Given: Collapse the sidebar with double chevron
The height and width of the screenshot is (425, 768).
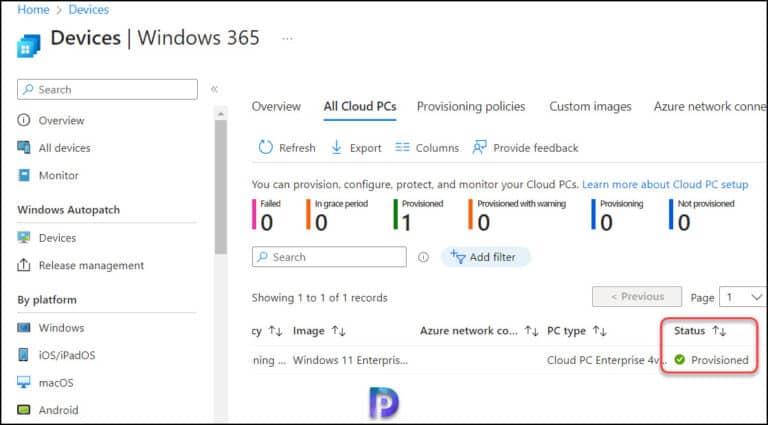Looking at the screenshot, I should [x=214, y=89].
